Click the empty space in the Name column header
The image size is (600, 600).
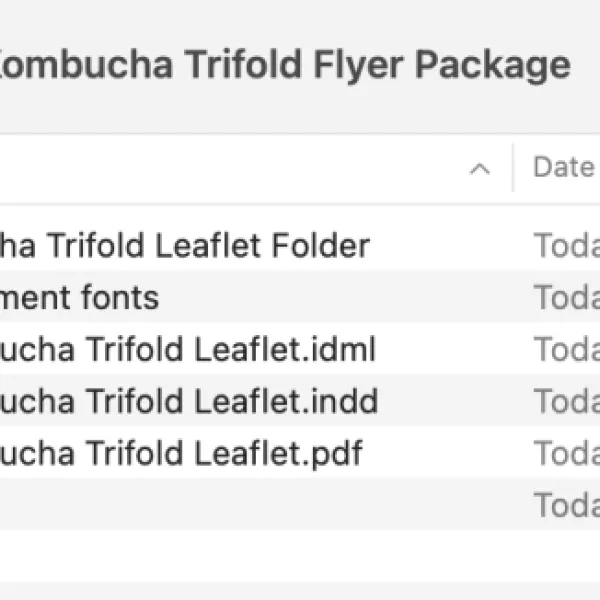230,168
